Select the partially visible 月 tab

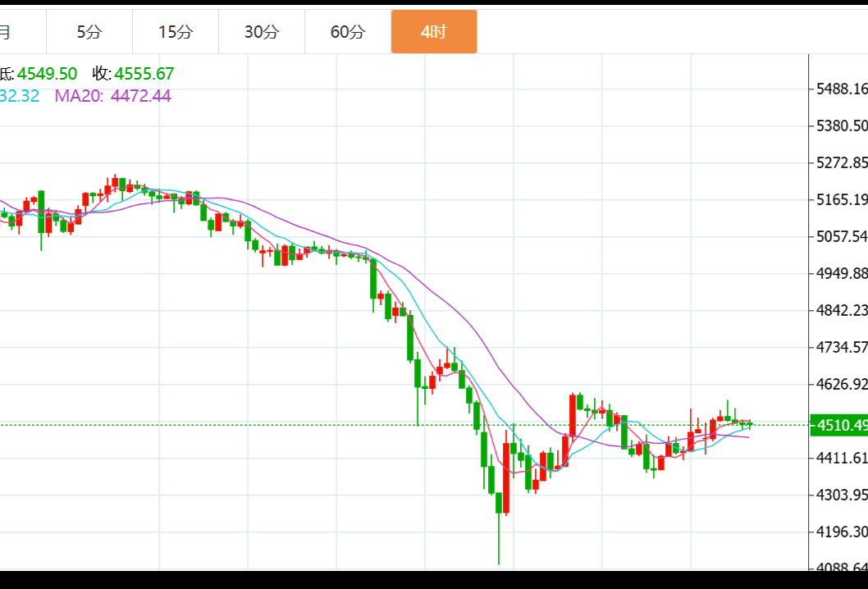[8, 32]
